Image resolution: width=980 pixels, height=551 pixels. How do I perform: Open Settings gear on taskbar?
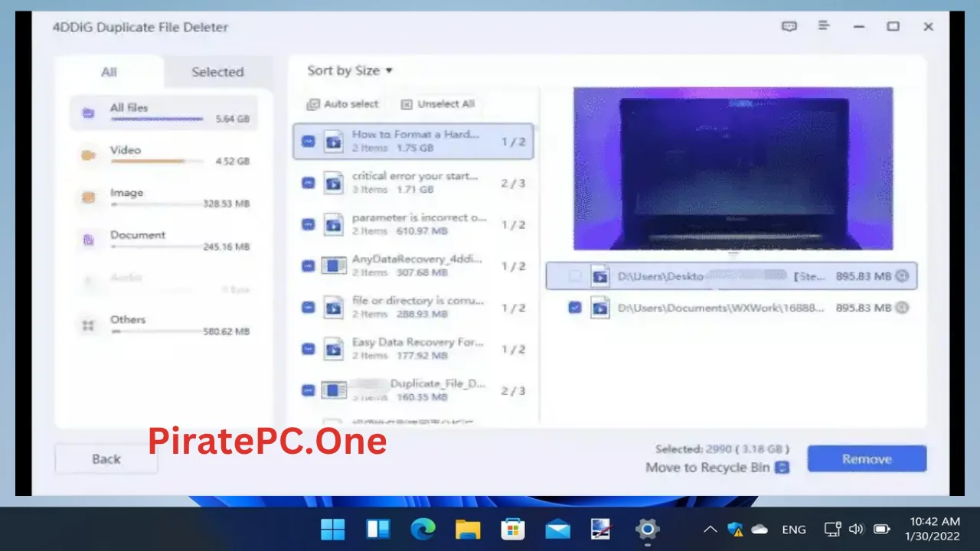[x=647, y=529]
